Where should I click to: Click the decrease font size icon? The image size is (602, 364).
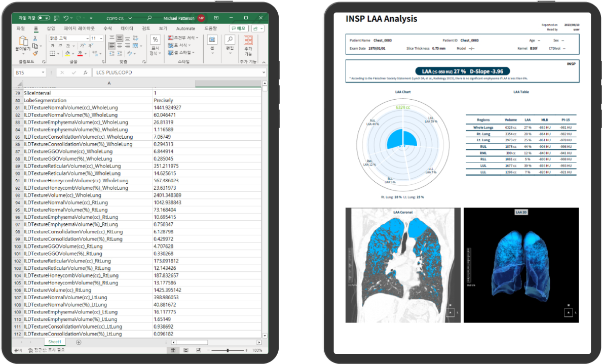tap(91, 46)
